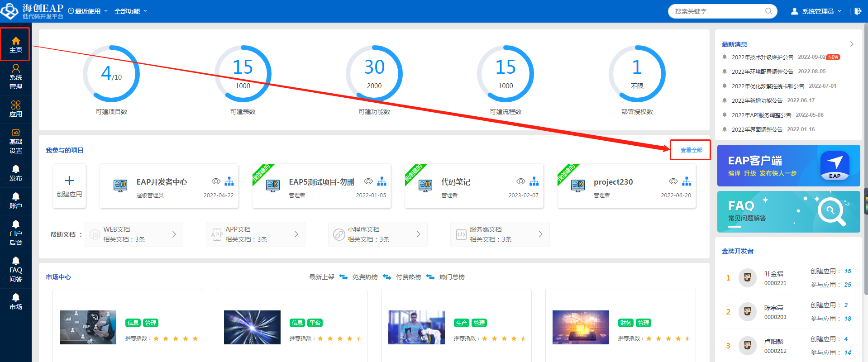Open the org chart icon for project230

687,181
